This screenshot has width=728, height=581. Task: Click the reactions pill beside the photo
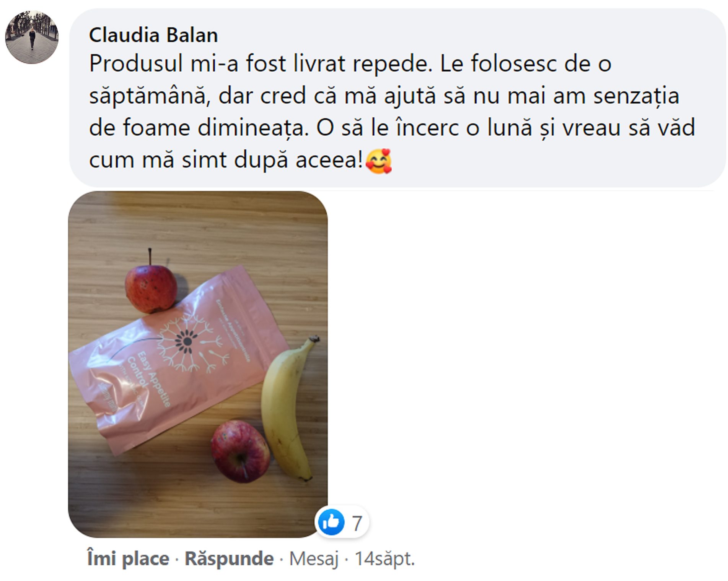342,522
